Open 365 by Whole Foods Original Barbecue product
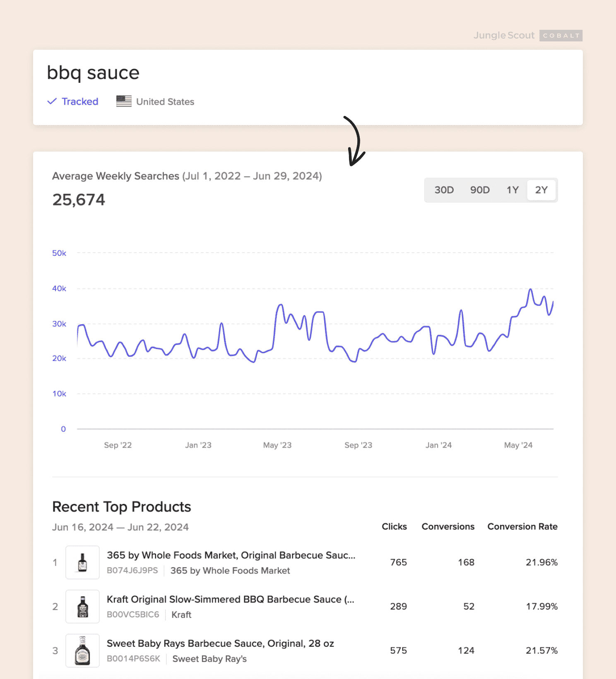The width and height of the screenshot is (616, 679). point(231,555)
